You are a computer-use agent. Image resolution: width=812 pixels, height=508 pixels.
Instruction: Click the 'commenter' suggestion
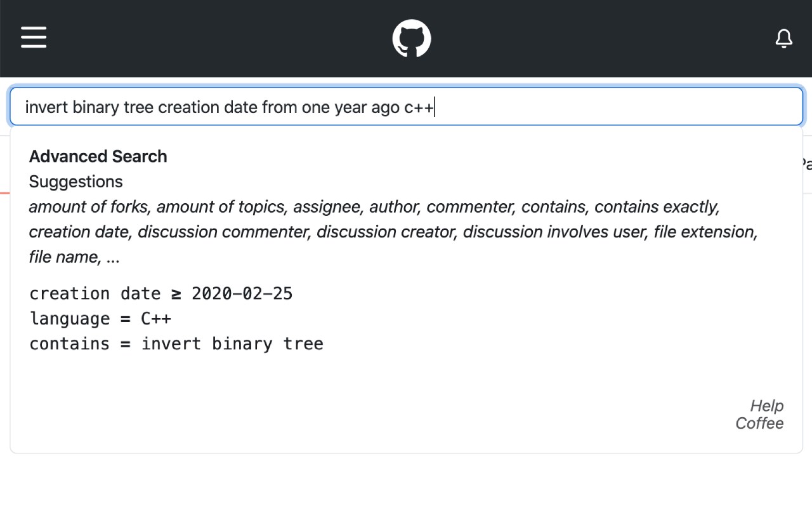pyautogui.click(x=469, y=207)
